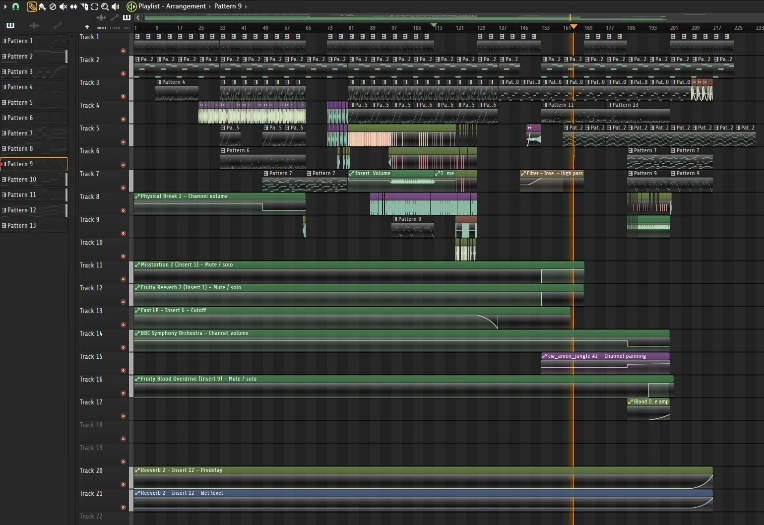Click the green marker on timeline ruler

(x=434, y=25)
